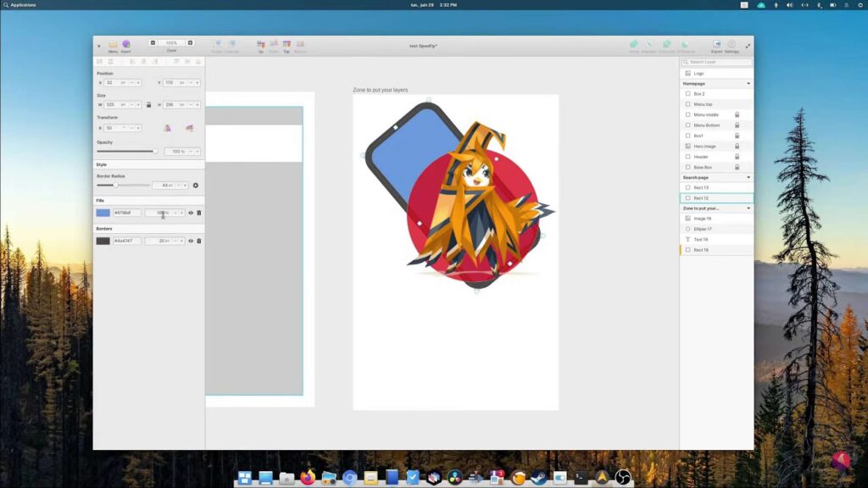Delete the fill with the trash icon
Screen dimensions: 868x488
(x=199, y=213)
